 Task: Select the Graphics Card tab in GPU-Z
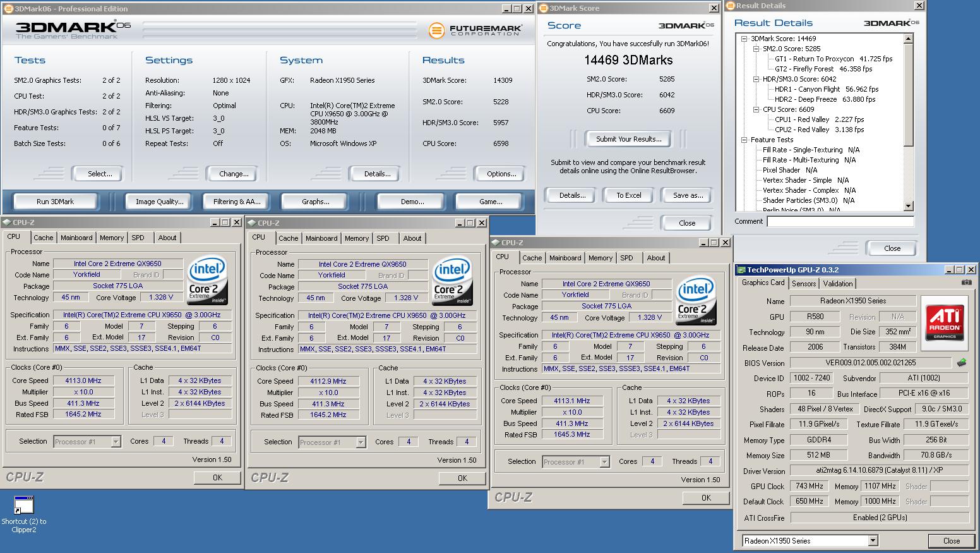pyautogui.click(x=763, y=283)
